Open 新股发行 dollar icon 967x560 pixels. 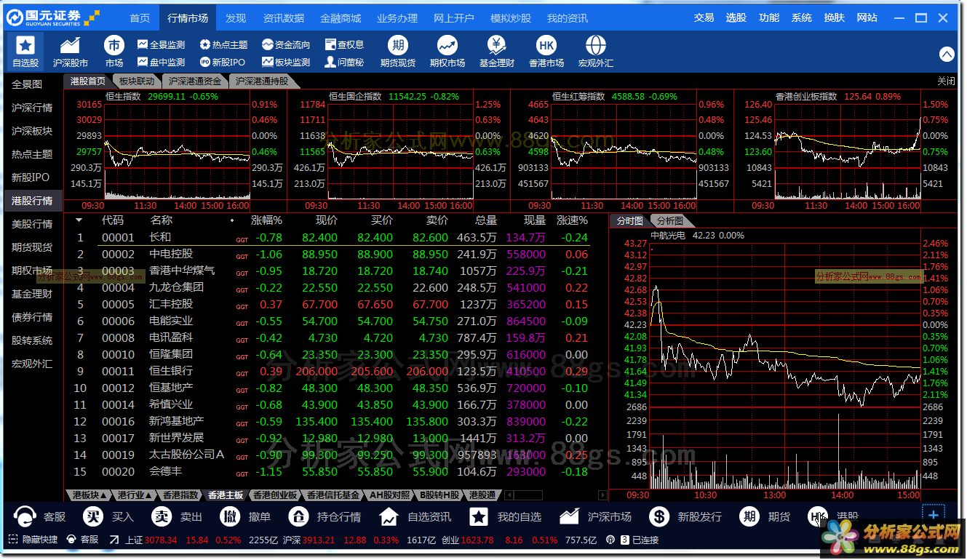pyautogui.click(x=659, y=516)
